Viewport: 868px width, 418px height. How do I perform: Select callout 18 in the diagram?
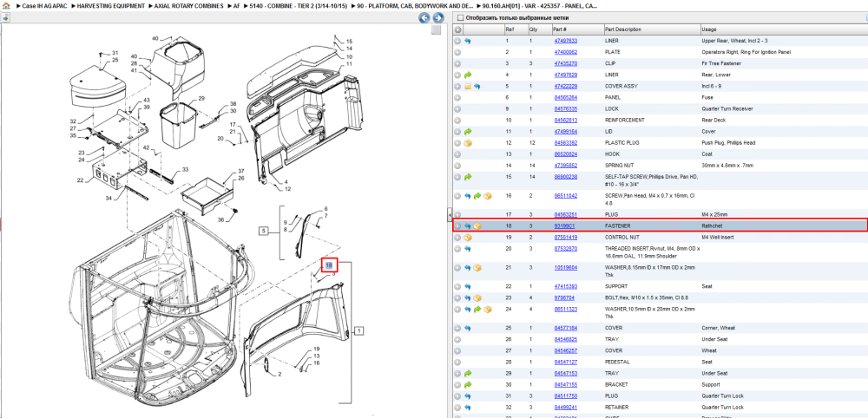(x=329, y=265)
